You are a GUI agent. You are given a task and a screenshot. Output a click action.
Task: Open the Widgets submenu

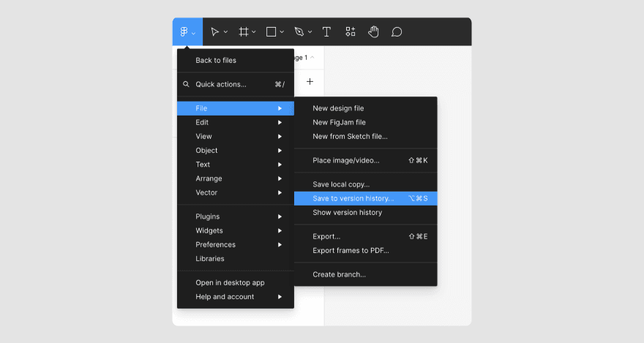[236, 230]
